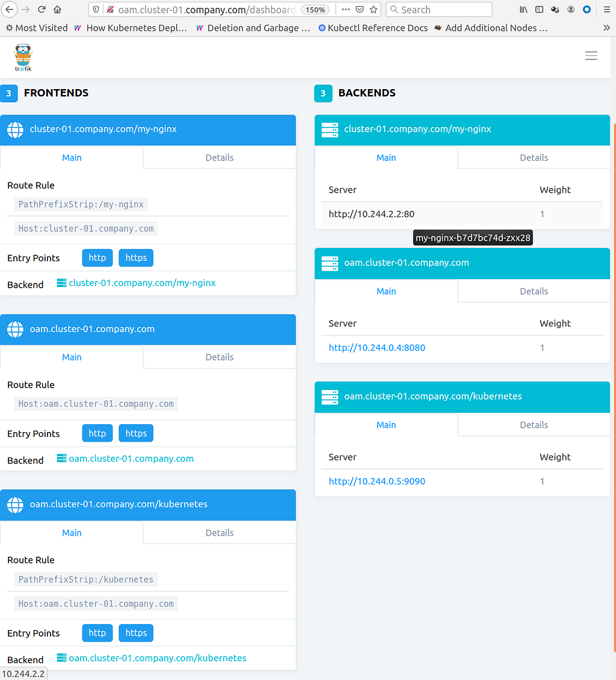Click PathPrefixStrip:/kubernetes route rule
The image size is (616, 680).
click(x=86, y=580)
